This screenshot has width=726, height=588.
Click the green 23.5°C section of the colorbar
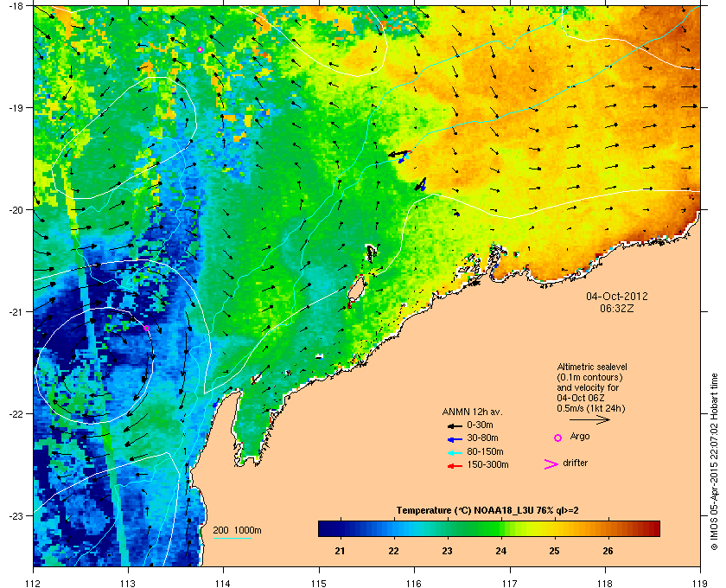474,528
